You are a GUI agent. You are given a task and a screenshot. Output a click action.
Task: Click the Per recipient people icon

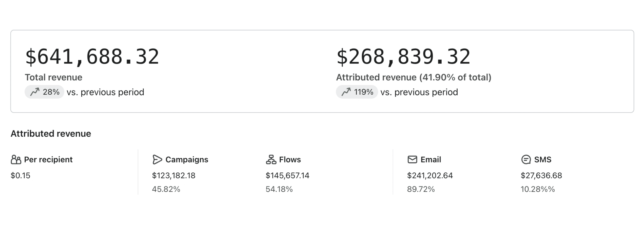pyautogui.click(x=16, y=160)
